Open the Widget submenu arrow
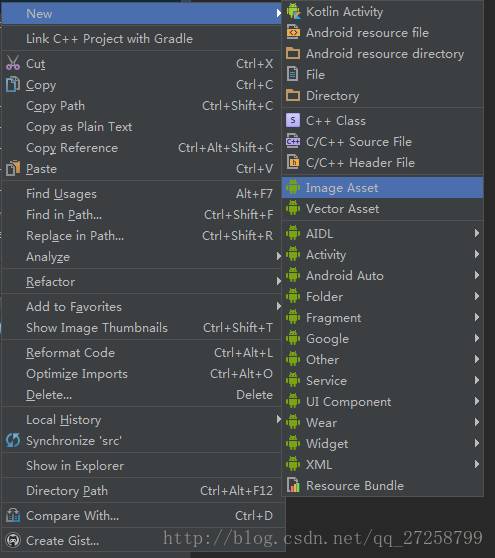 click(x=476, y=443)
